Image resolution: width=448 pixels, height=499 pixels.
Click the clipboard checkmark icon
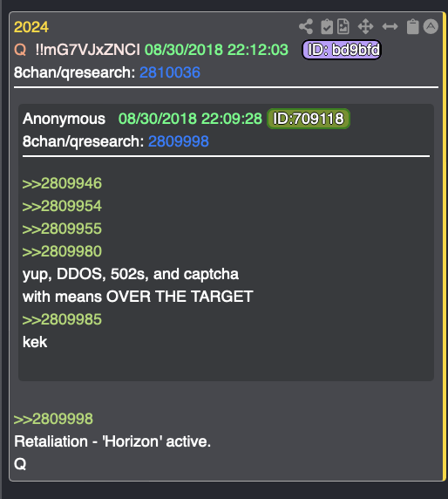tap(327, 26)
